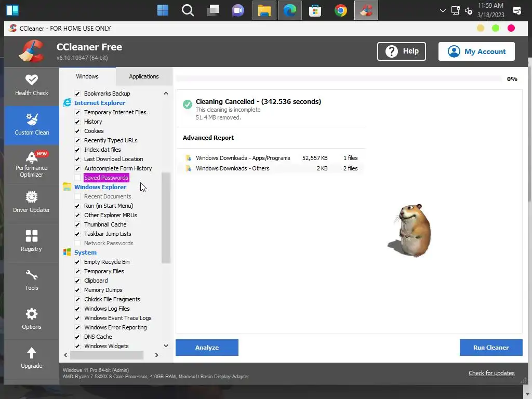Switch to the Windows tab
532x399 pixels.
87,76
